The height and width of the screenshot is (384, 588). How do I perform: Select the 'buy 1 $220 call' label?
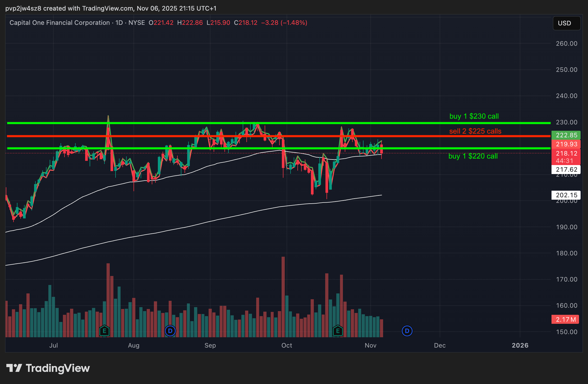(473, 156)
